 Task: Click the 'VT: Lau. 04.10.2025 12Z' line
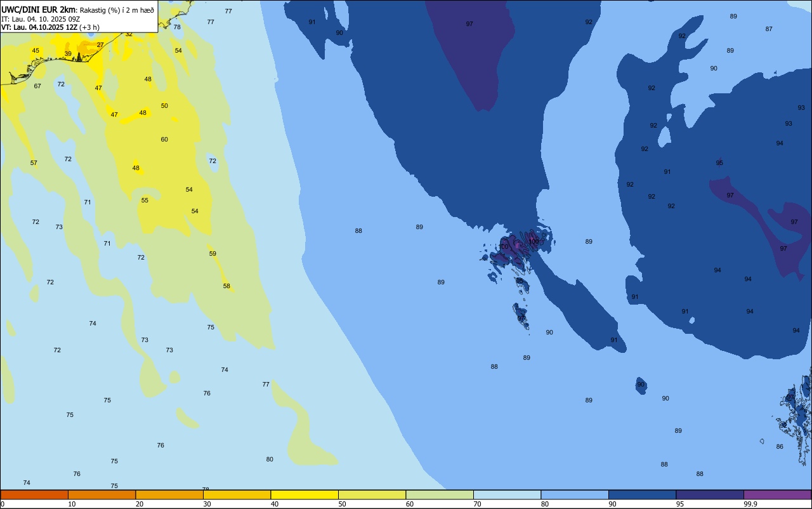click(x=40, y=27)
